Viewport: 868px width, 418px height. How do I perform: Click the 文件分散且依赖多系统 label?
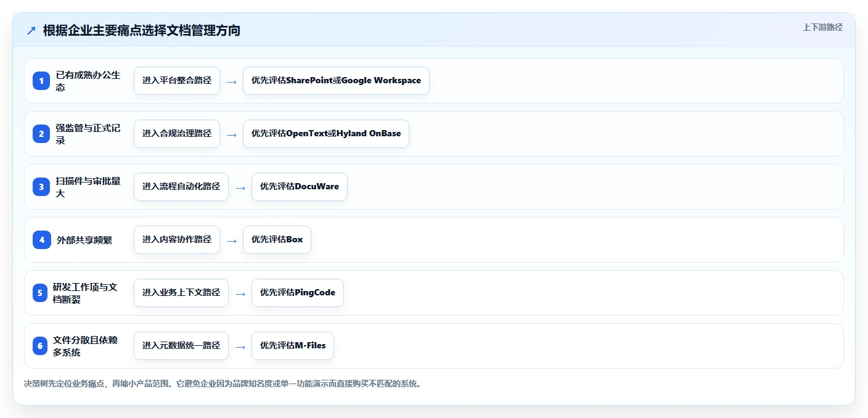[x=85, y=346]
